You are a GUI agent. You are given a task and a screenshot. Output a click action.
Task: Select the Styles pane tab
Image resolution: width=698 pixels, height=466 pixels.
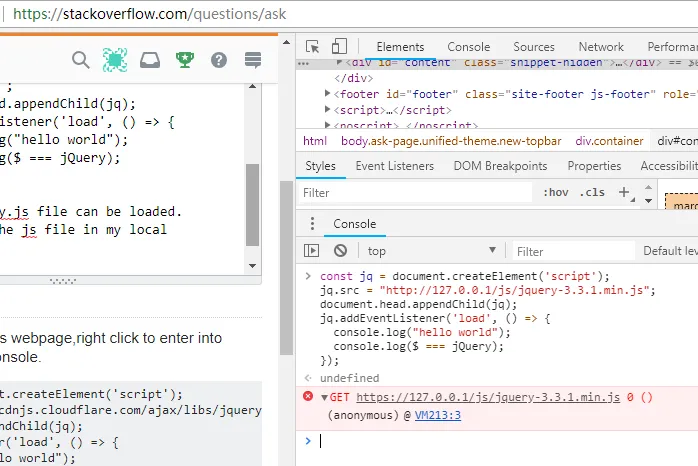point(321,166)
